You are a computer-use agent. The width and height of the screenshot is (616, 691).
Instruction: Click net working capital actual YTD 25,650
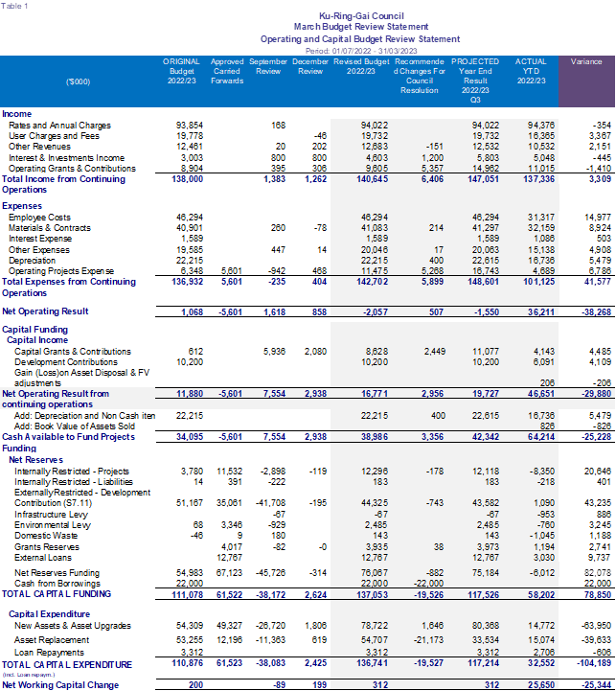point(541,685)
